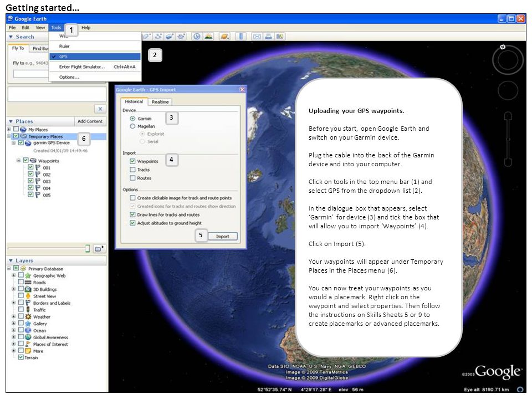The height and width of the screenshot is (399, 532).
Task: Collapse the Waypoints folder node
Action: pos(18,161)
